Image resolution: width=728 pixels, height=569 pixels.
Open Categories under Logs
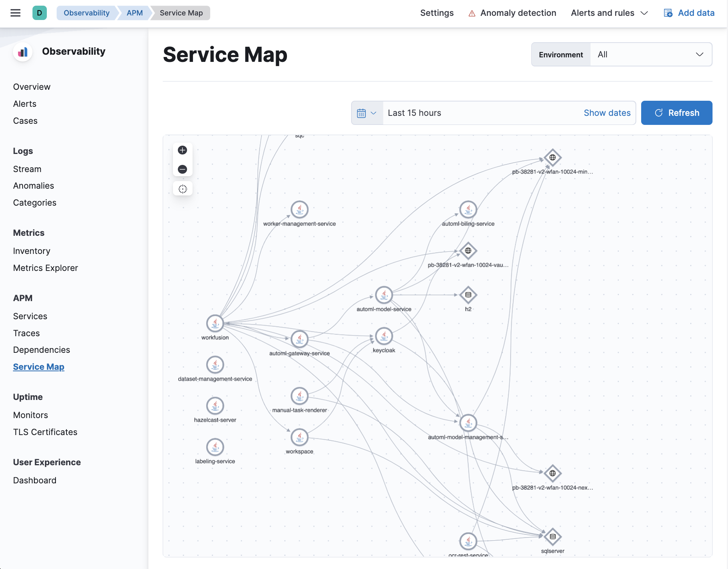[x=35, y=203]
